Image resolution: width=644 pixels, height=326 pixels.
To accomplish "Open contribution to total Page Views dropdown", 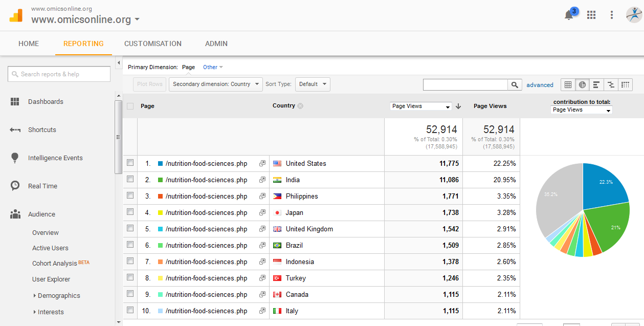I will (x=582, y=110).
